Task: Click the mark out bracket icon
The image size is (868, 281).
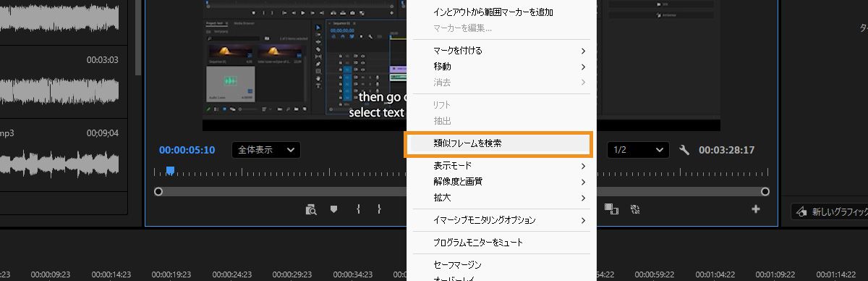Action: (379, 209)
